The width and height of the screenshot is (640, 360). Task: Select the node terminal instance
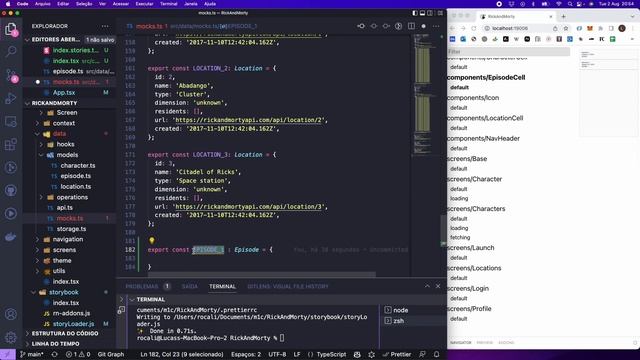tap(400, 310)
